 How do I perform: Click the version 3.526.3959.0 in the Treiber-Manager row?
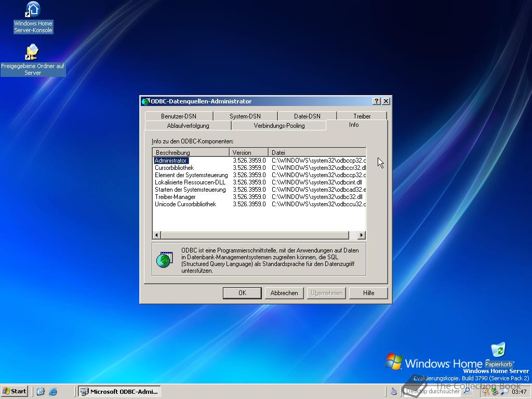point(249,197)
